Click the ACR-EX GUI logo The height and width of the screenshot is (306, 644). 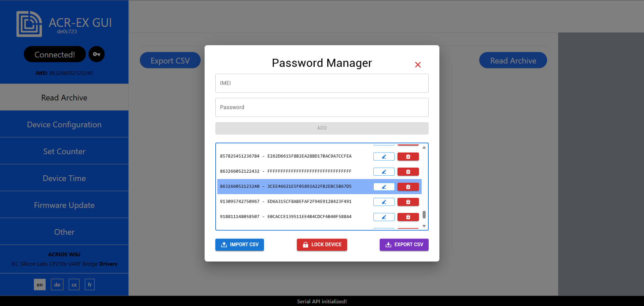coord(29,24)
